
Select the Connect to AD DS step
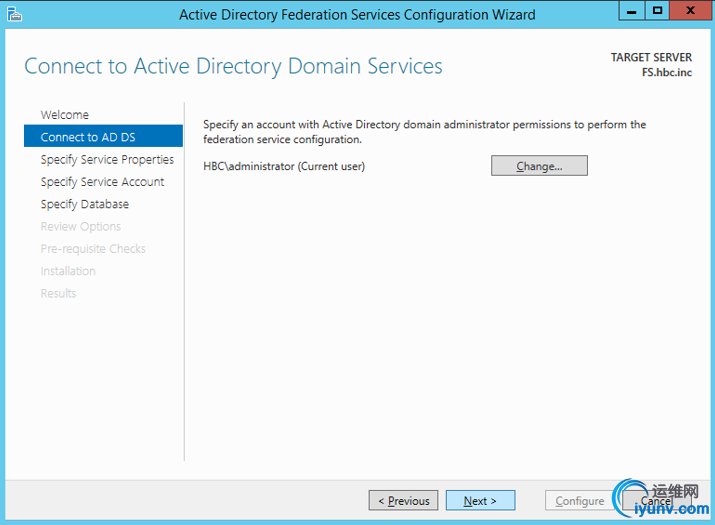point(104,136)
